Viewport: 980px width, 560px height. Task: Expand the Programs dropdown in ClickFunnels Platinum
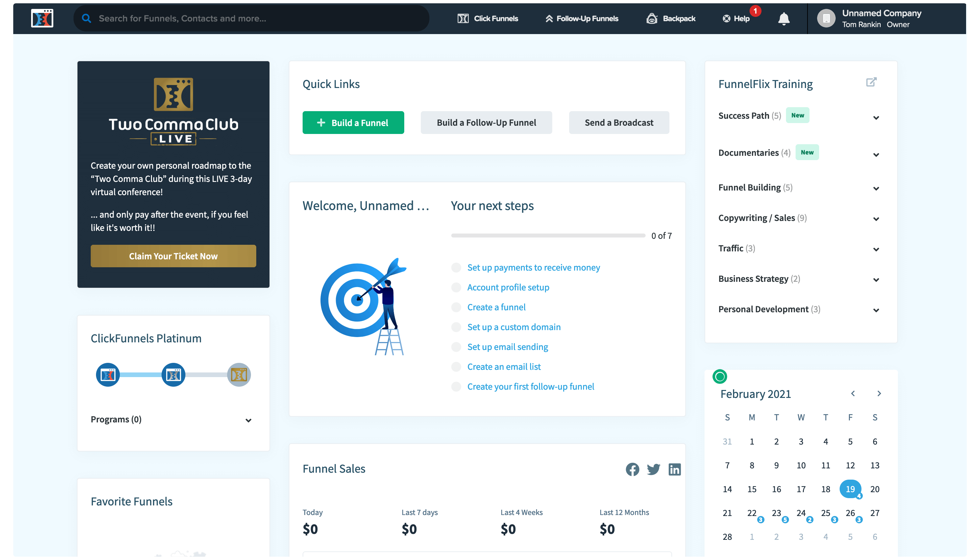click(250, 420)
